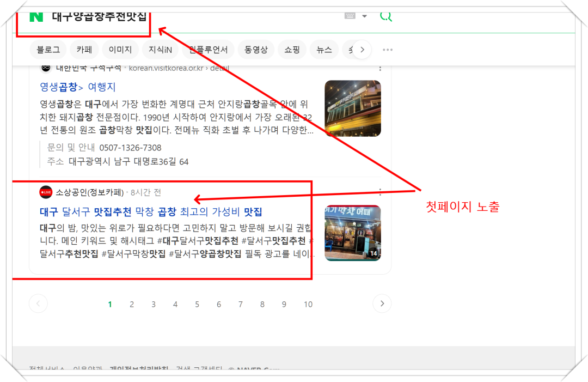Open the 소상공인(정보카페) source name
The image size is (588, 382).
click(90, 192)
